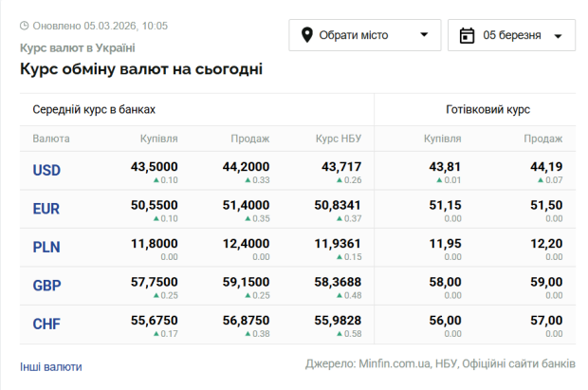Click the 'Курс НБУ' column header
The image size is (588, 390).
339,139
